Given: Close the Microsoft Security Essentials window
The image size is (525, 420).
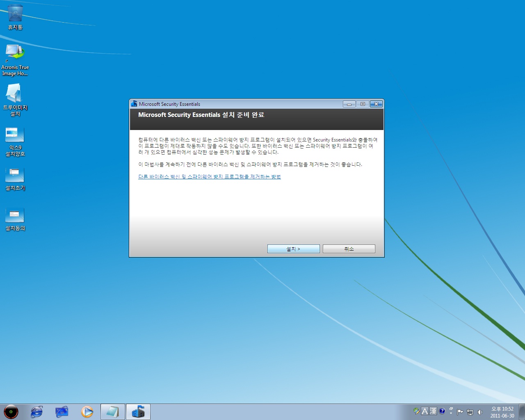Looking at the screenshot, I should 376,104.
